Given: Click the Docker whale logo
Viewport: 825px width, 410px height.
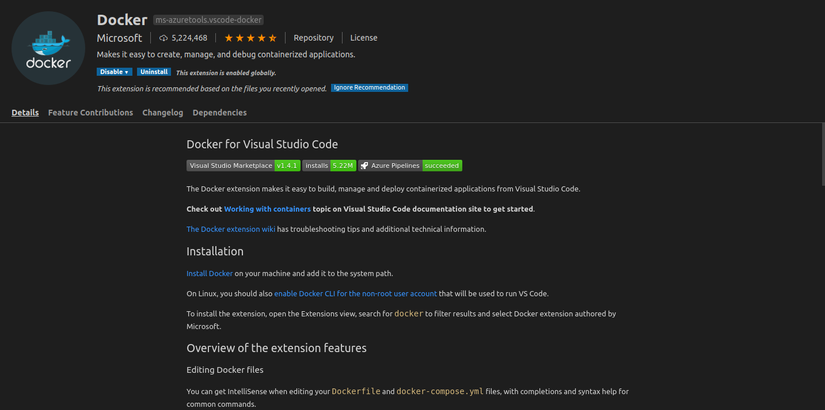Looking at the screenshot, I should 48,48.
